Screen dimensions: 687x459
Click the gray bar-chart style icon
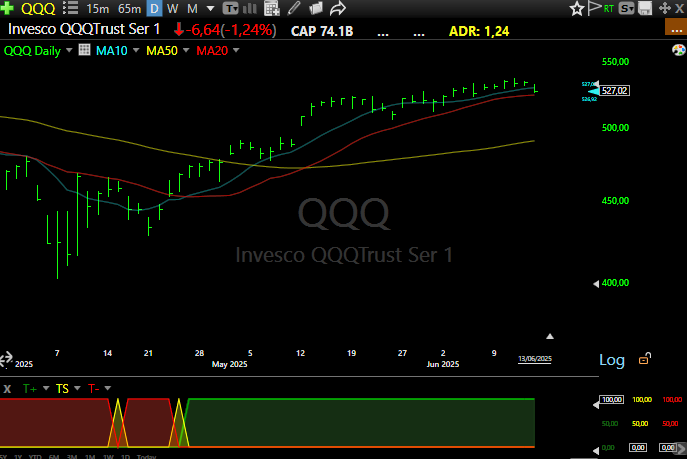250,8
